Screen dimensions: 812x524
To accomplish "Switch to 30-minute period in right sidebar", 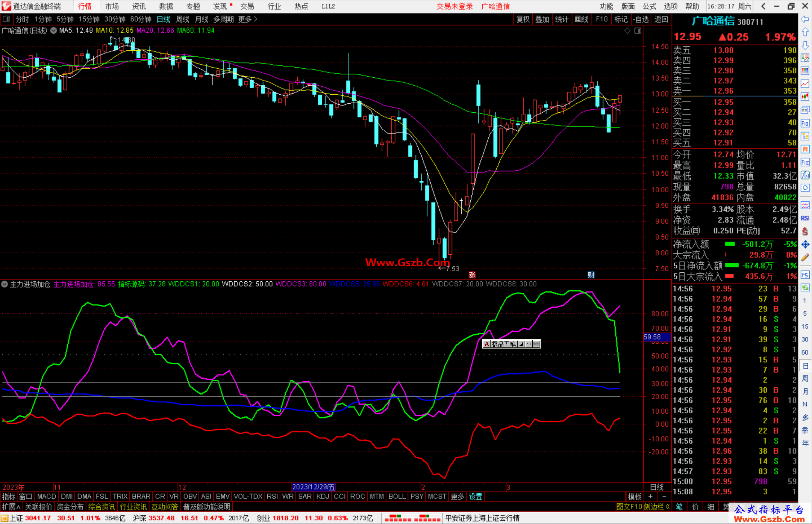I will [x=804, y=339].
